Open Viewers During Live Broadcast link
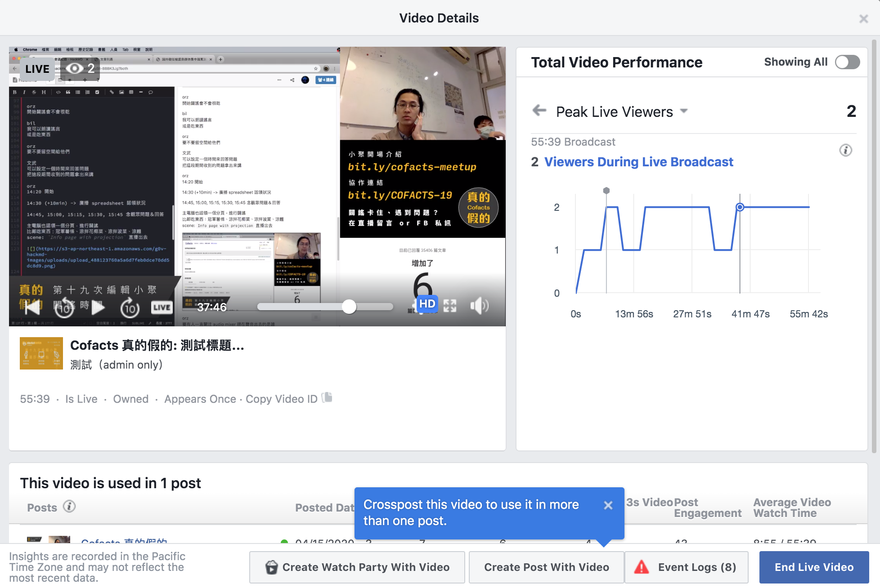This screenshot has width=880, height=588. [638, 162]
